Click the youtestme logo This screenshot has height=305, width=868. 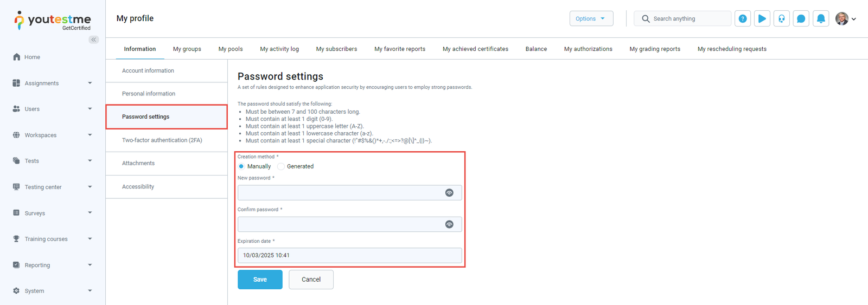click(53, 21)
